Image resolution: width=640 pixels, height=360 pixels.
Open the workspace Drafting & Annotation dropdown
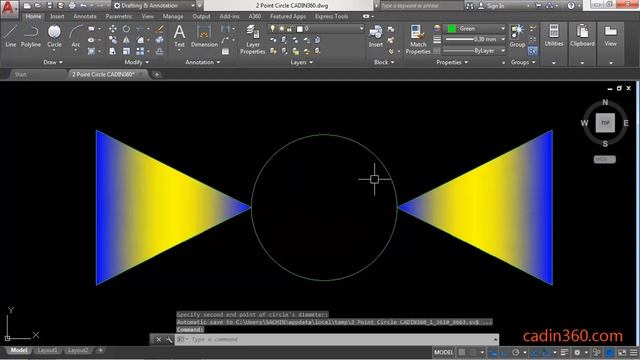pos(154,6)
